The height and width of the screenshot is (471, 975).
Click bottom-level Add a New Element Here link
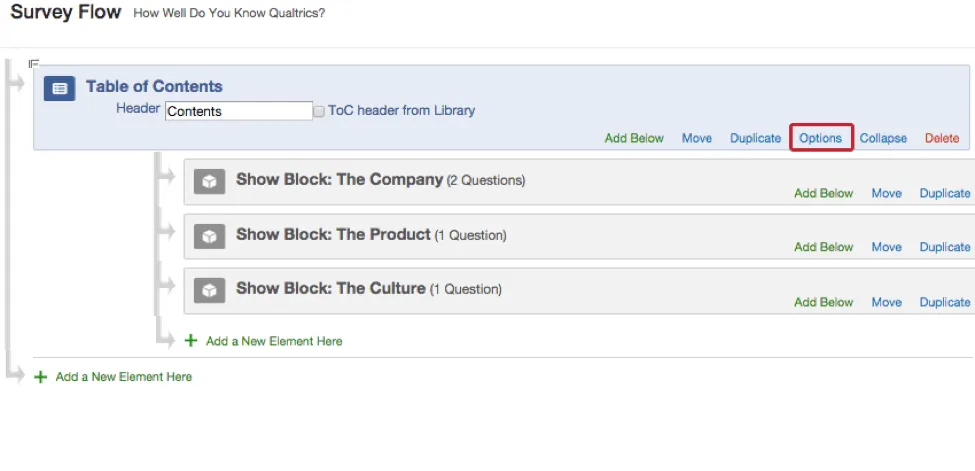(124, 377)
